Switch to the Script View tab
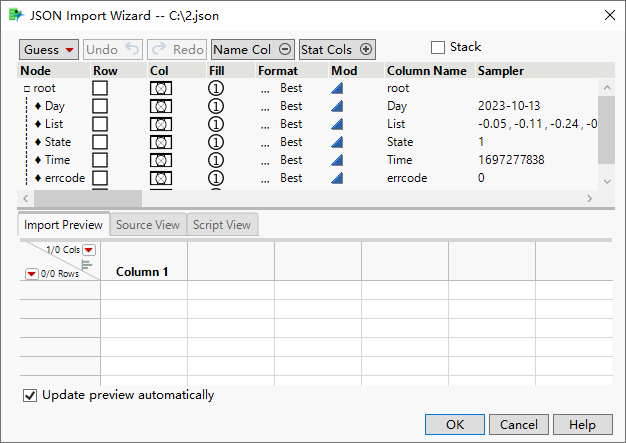Image resolution: width=626 pixels, height=443 pixels. (x=222, y=225)
